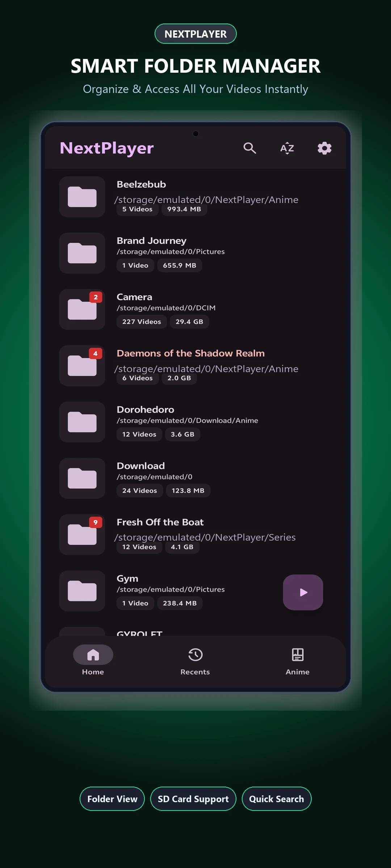Click the red badge 9 on Fresh Off the Boat
391x868 pixels.
(x=96, y=522)
